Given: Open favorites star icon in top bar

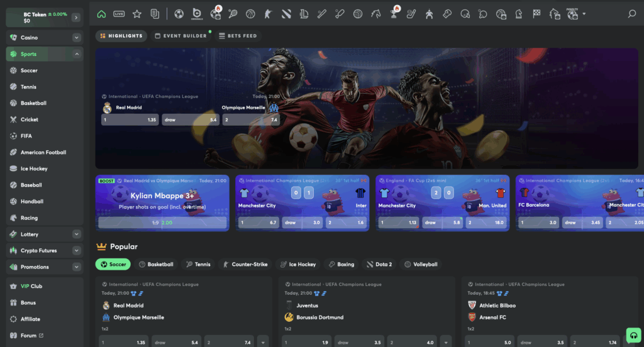Looking at the screenshot, I should (x=136, y=14).
